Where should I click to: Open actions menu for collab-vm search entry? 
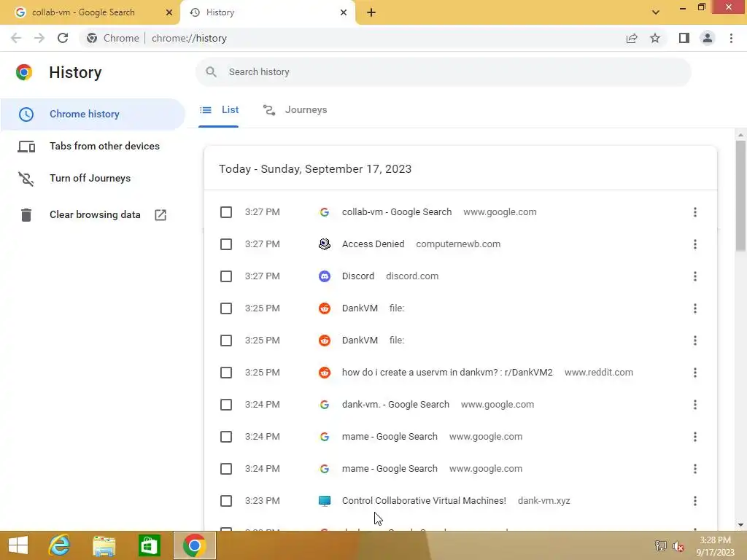point(695,212)
